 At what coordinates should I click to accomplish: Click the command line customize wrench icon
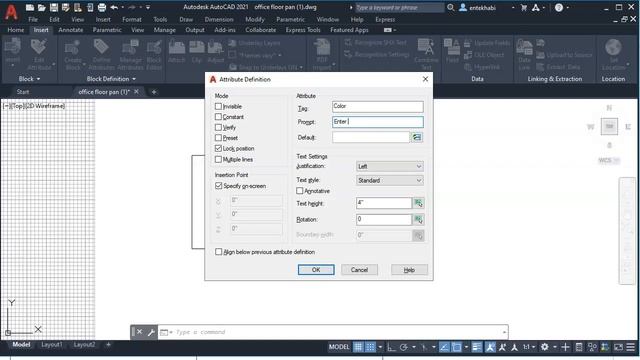[x=151, y=332]
